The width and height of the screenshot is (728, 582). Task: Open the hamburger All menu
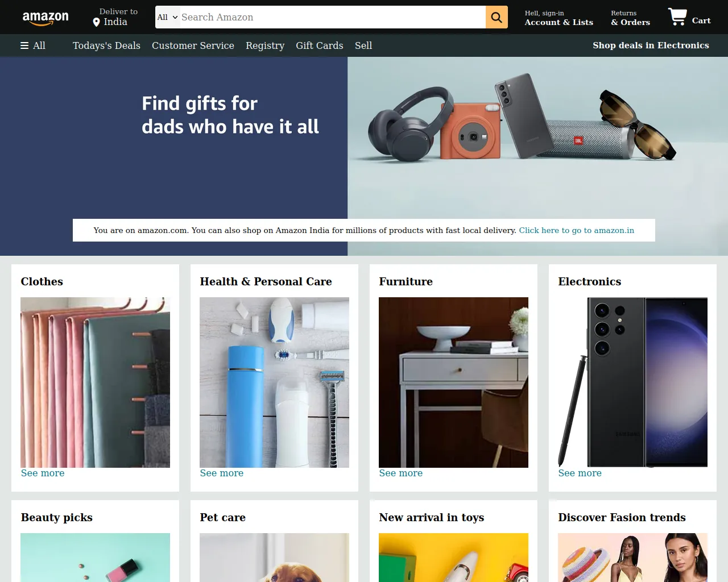[x=33, y=45]
